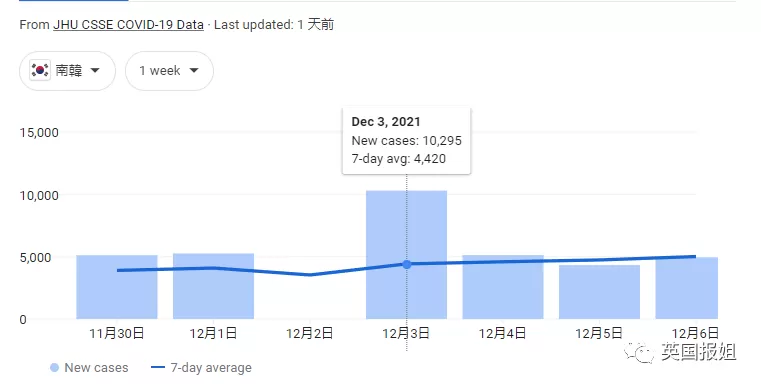The width and height of the screenshot is (761, 385).
Task: Select the Dec 3 tall cases bar
Action: 406,255
